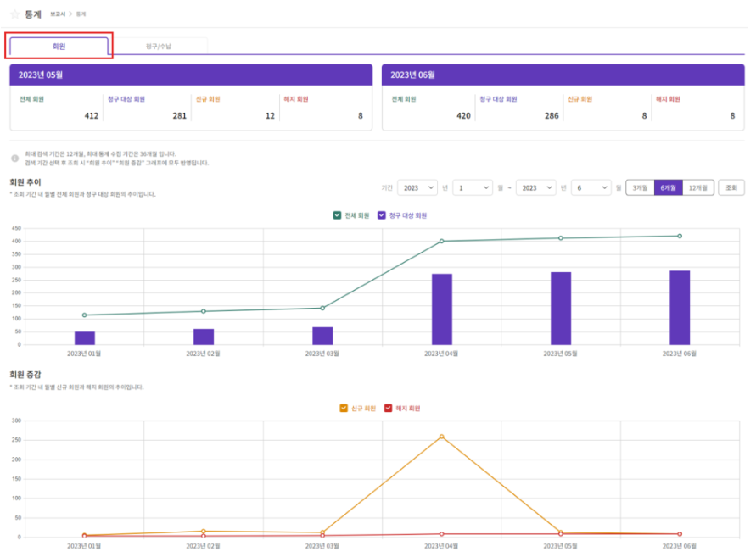Open the start year 2023 dropdown
This screenshot has width=756, height=557.
coord(417,188)
